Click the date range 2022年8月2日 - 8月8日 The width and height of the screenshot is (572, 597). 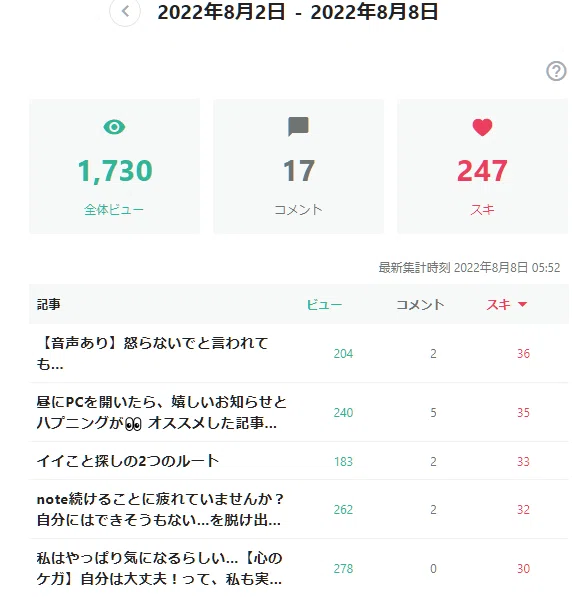(298, 11)
